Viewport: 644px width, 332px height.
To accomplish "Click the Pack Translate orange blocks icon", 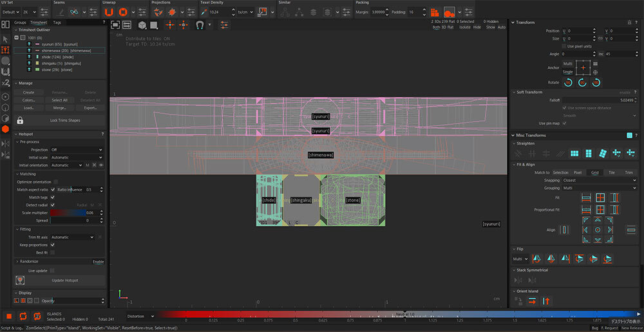I will pos(435,12).
